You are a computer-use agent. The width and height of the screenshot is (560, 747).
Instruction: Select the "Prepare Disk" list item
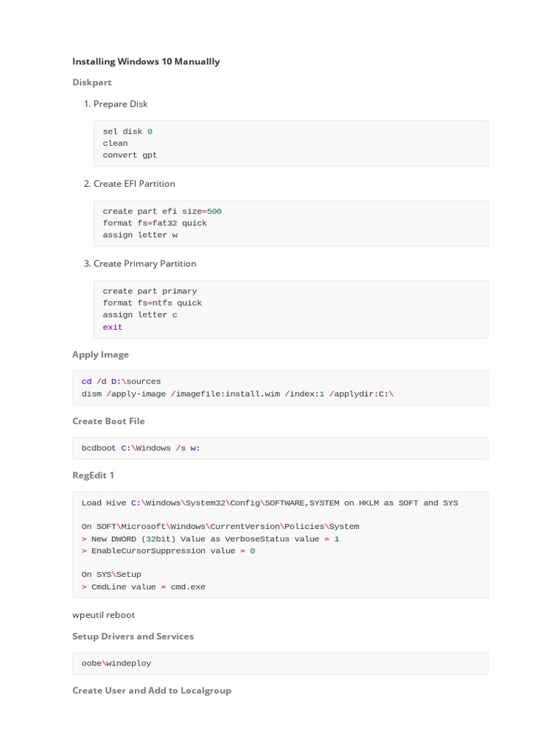pos(120,104)
